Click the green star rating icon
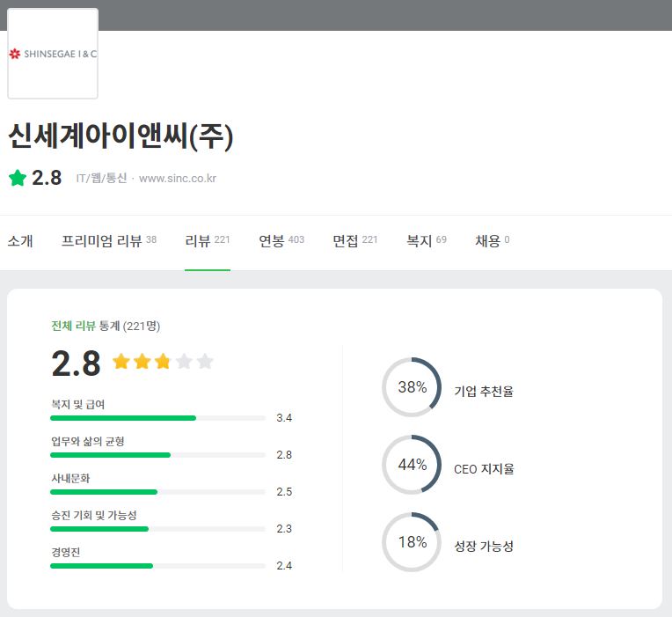The height and width of the screenshot is (617, 672). (18, 178)
